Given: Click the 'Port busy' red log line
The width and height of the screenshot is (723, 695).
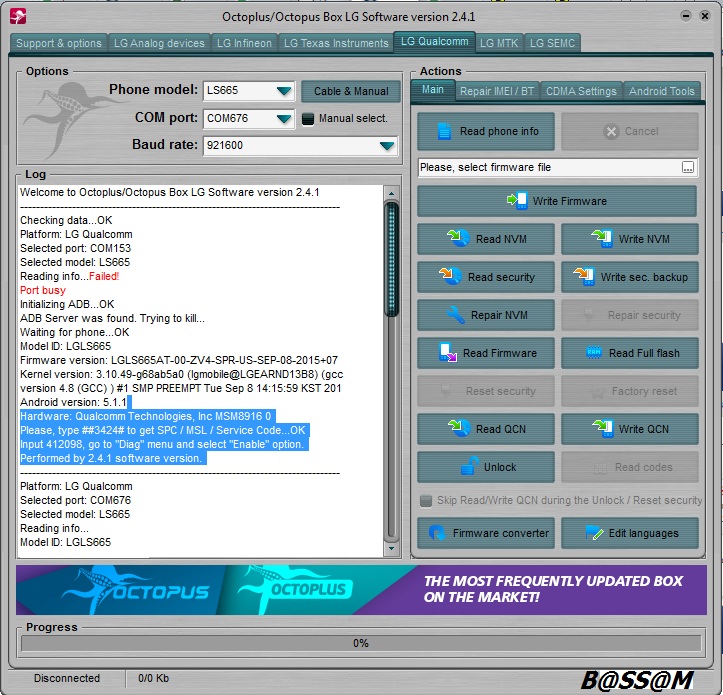Looking at the screenshot, I should tap(43, 290).
